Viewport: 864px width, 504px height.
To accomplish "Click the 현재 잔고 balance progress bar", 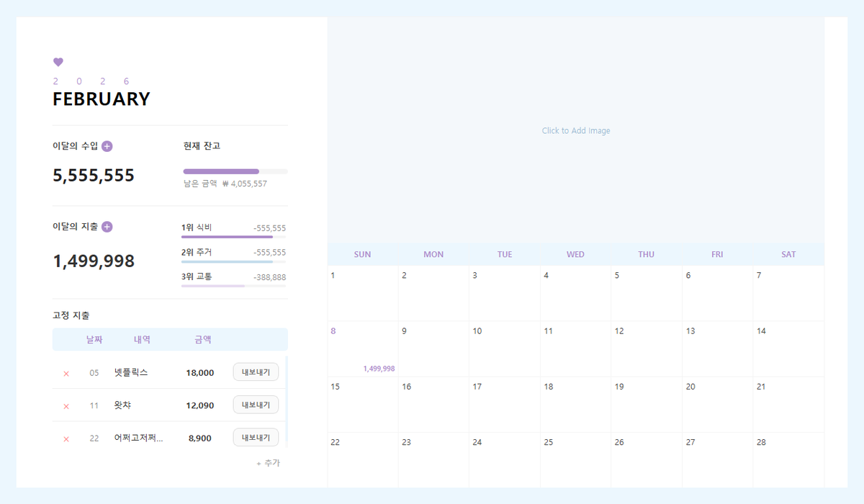I will [235, 171].
